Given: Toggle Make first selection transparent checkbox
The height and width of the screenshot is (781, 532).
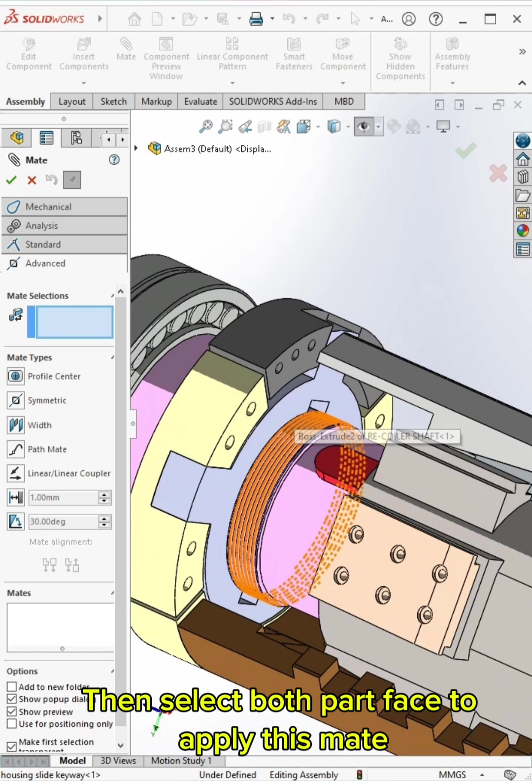Looking at the screenshot, I should (x=12, y=746).
